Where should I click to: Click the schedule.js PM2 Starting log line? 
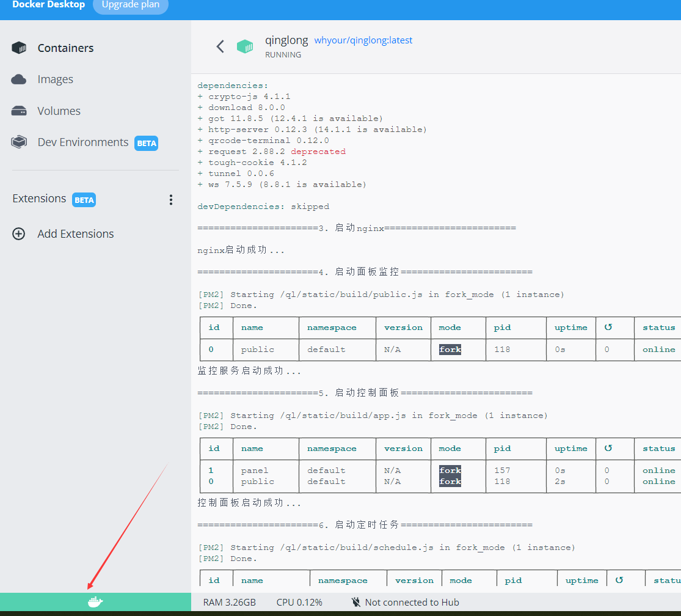[387, 548]
